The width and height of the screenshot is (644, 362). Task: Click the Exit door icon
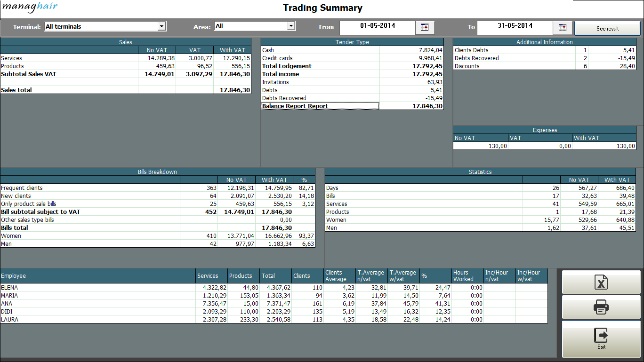601,336
